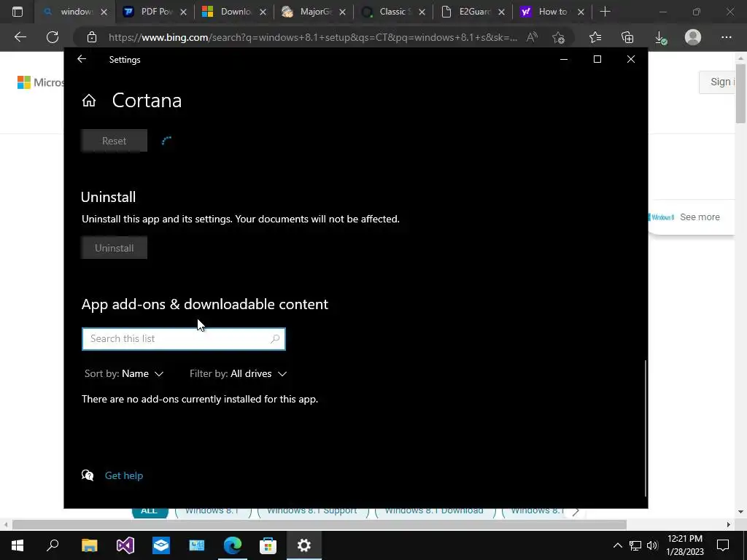Image resolution: width=747 pixels, height=560 pixels.
Task: Open Edge Settings and more menu
Action: [x=726, y=37]
